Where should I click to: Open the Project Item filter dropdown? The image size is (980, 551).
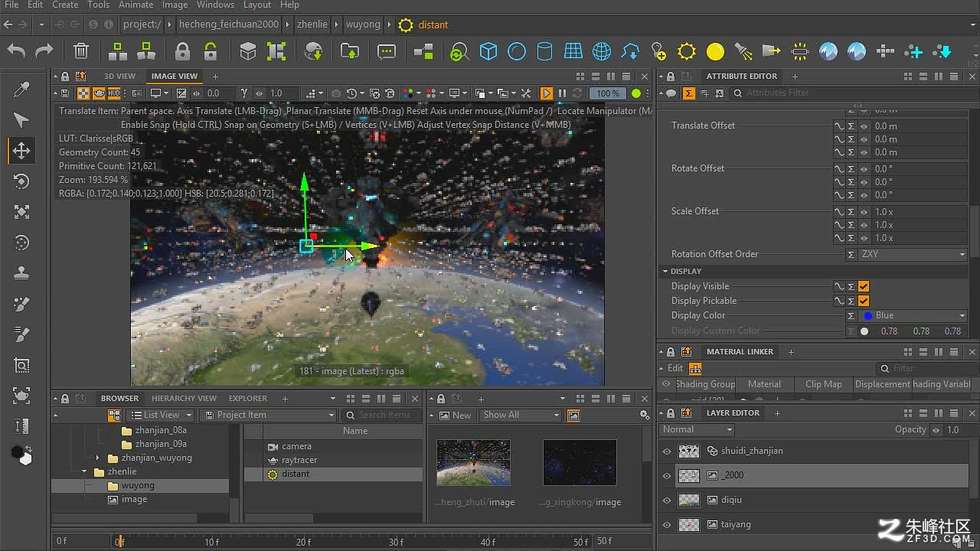tap(268, 415)
